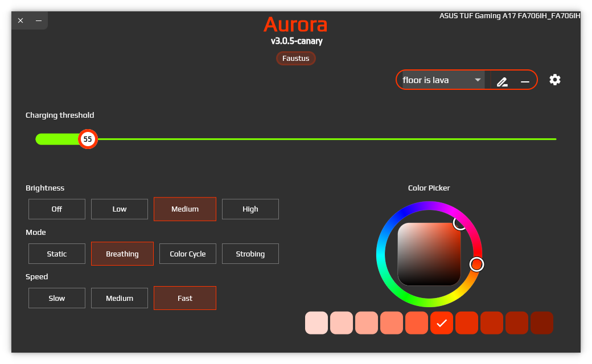Click the Speed section label
Image resolution: width=592 pixels, height=364 pixels.
tap(36, 277)
